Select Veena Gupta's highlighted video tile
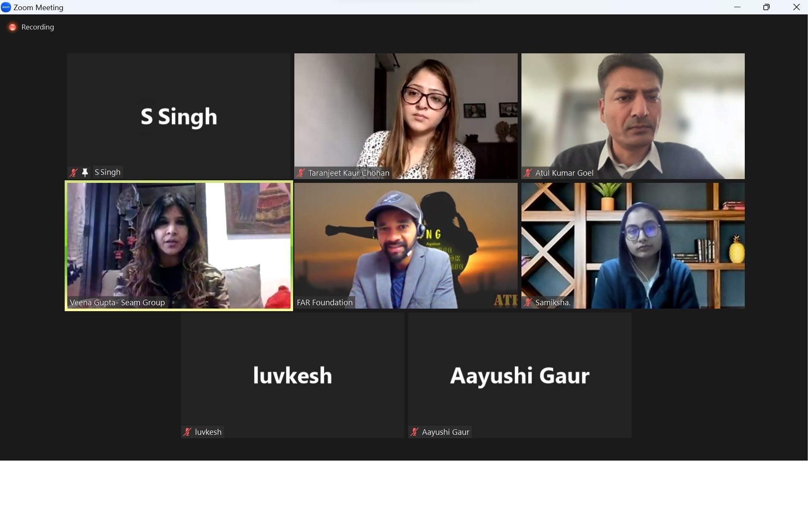Screen dimensions: 812x508 (x=179, y=246)
